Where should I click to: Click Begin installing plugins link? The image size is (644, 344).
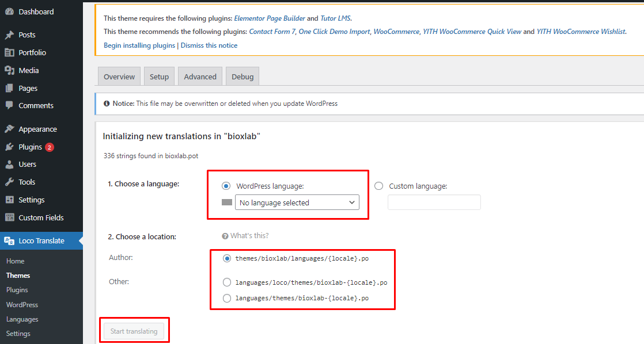[x=139, y=45]
